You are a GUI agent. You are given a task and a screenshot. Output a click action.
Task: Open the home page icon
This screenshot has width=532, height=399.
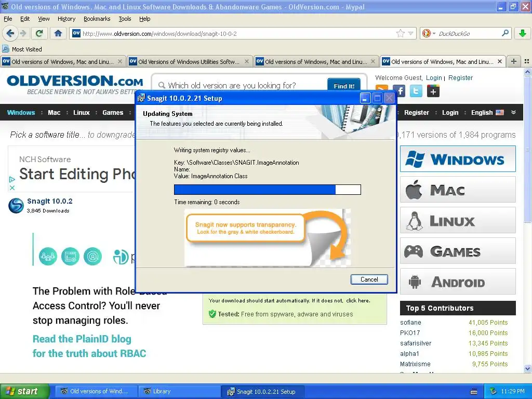[58, 33]
